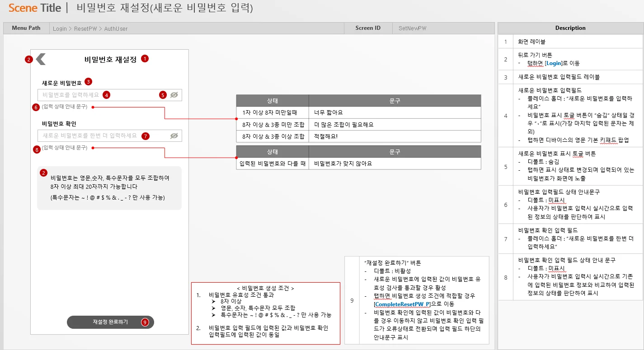The image size is (644, 350).
Task: Toggle visibility eye icon in 비밀번호 확인 field
Action: tap(174, 135)
